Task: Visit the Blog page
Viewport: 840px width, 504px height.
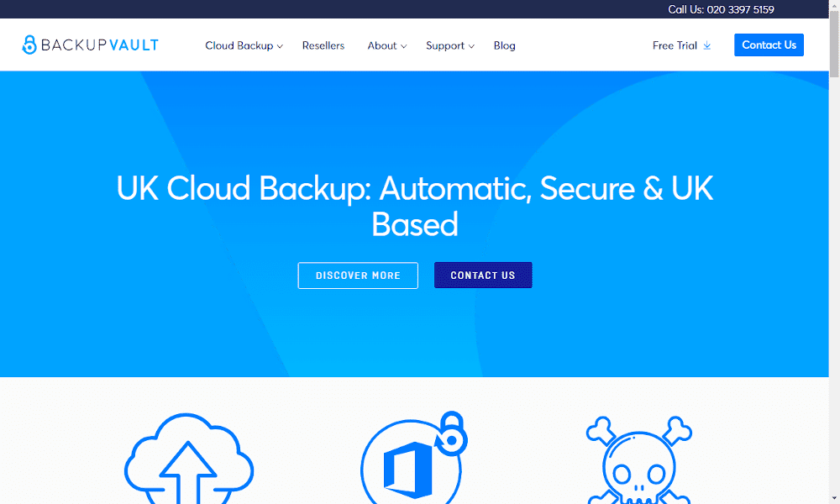Action: pyautogui.click(x=505, y=45)
